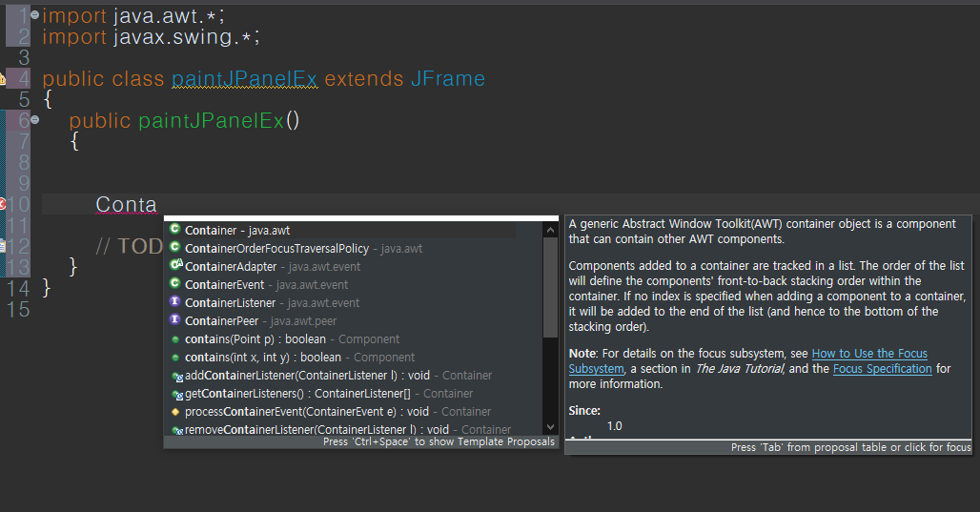980x512 pixels.
Task: Click green method icon beside contains(int x, int y)
Action: point(175,358)
